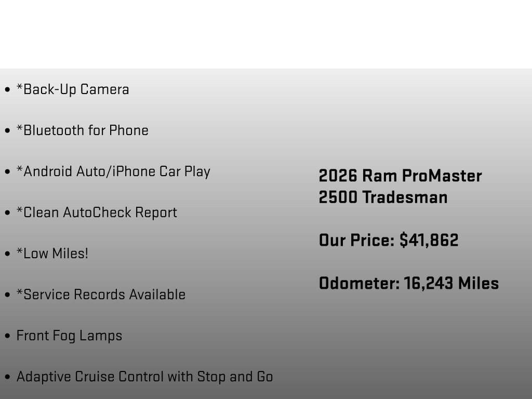Select Service Records Available text
Image resolution: width=532 pixels, height=399 pixels.
pyautogui.click(x=101, y=295)
